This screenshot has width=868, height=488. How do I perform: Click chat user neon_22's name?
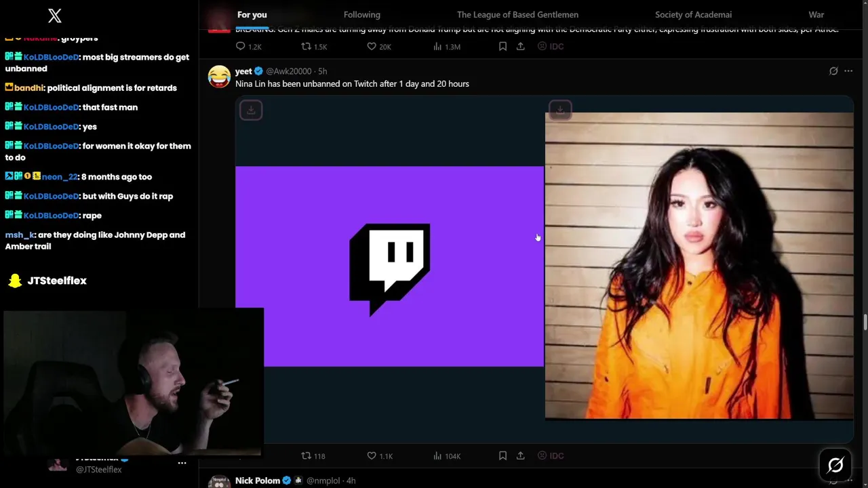(60, 177)
